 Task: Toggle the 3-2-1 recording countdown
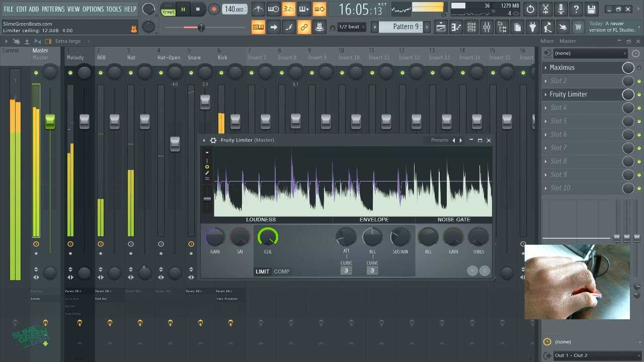[288, 9]
